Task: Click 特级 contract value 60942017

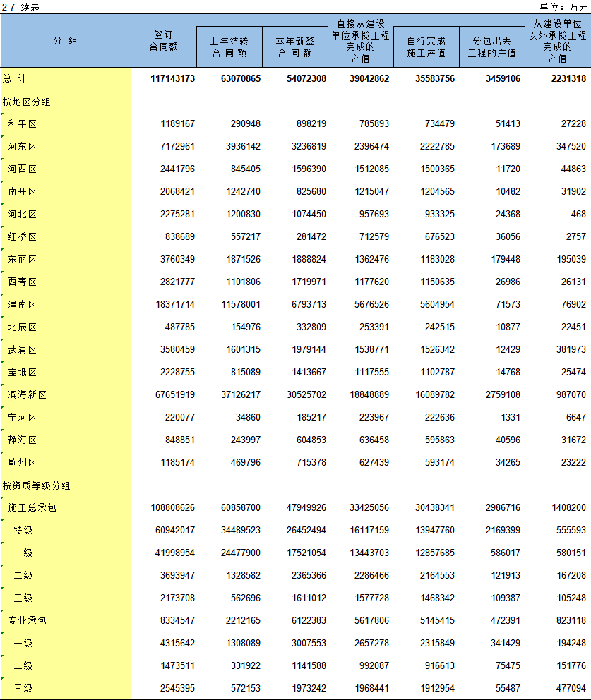Action: 175,531
